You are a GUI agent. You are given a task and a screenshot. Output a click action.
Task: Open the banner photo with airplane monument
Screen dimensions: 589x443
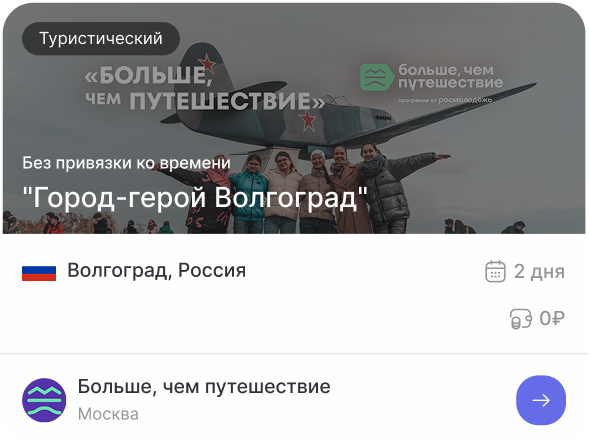(x=294, y=118)
